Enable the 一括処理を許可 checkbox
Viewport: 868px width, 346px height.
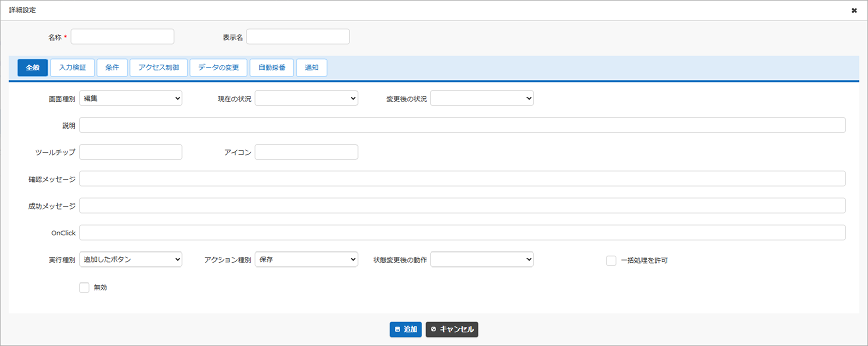click(611, 261)
